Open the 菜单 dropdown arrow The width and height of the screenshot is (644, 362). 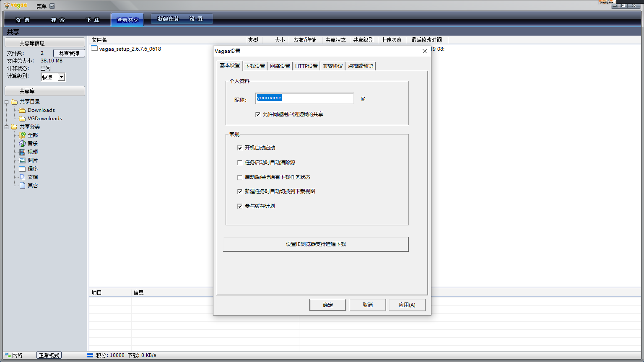click(52, 6)
